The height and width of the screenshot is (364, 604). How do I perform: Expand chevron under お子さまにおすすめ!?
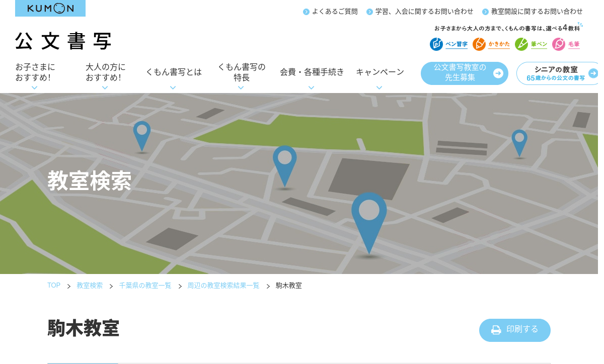click(34, 88)
